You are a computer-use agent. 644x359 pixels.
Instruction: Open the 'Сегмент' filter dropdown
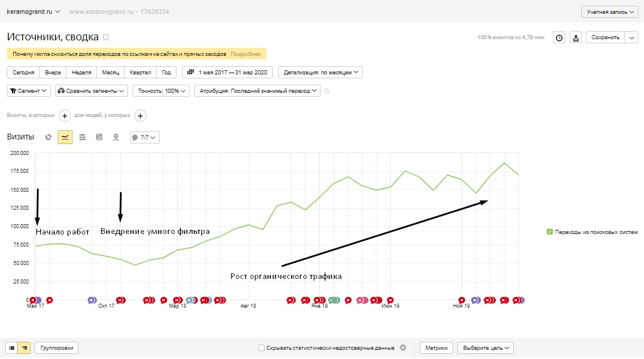click(x=28, y=90)
